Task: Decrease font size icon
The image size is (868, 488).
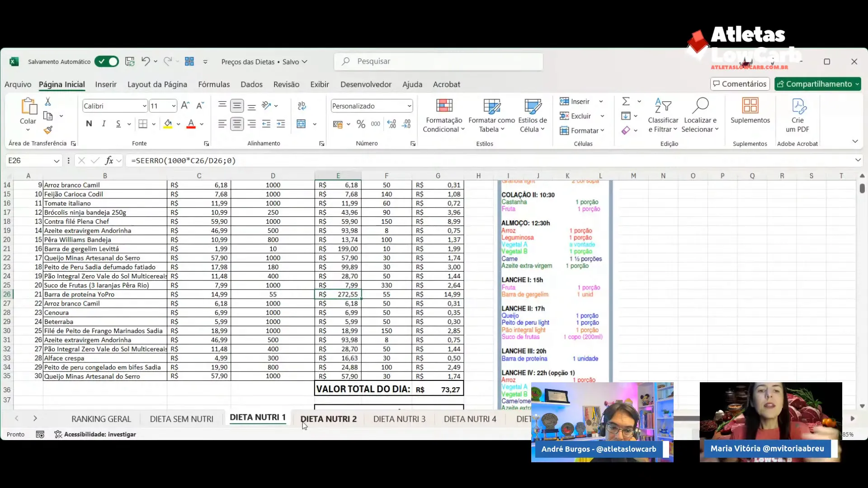Action: (x=200, y=106)
